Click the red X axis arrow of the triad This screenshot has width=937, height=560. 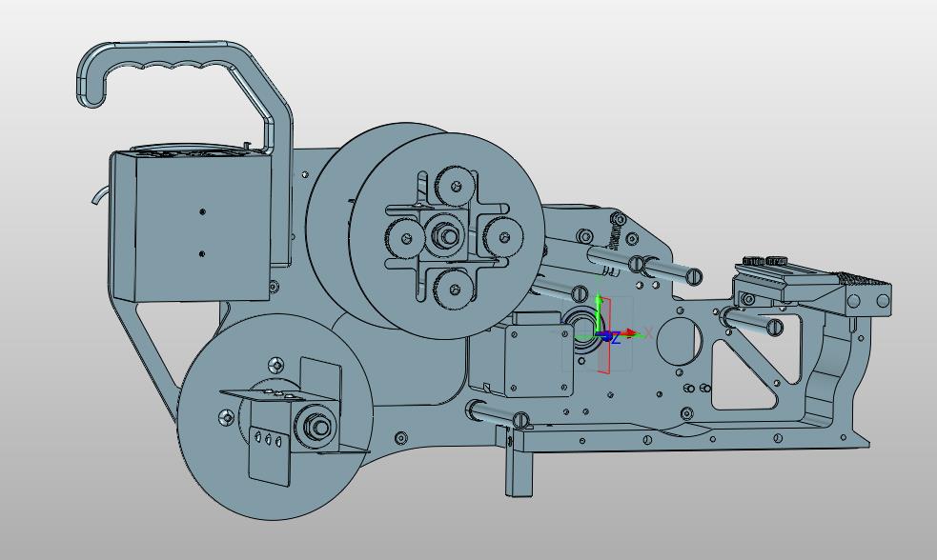[x=629, y=332]
